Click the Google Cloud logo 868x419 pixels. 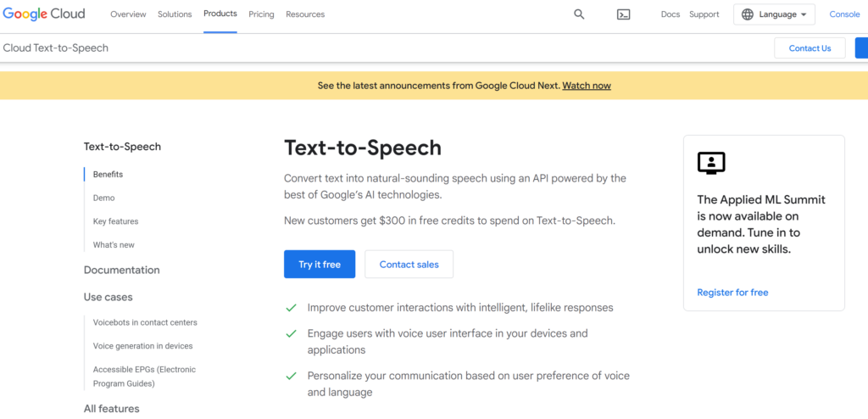[44, 14]
